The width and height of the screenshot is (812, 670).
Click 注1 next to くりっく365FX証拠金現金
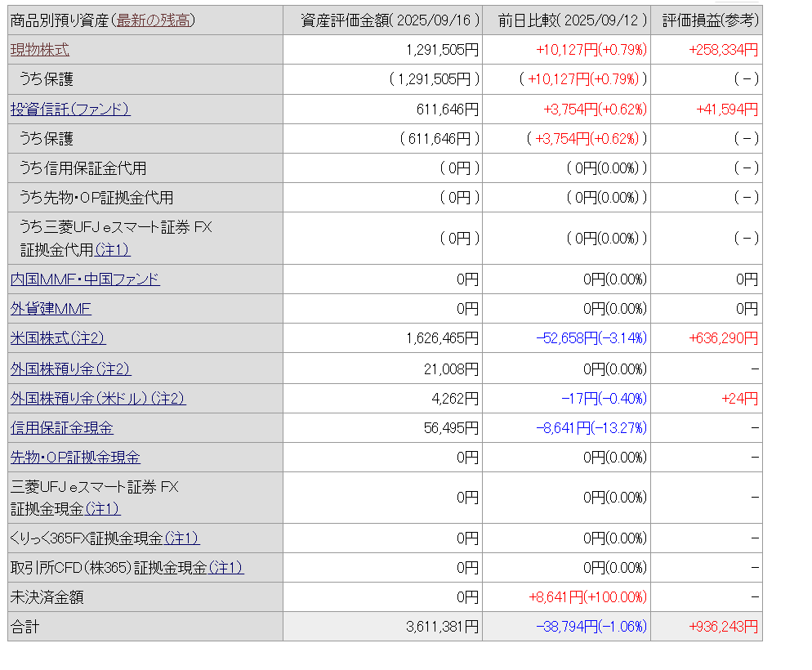182,538
